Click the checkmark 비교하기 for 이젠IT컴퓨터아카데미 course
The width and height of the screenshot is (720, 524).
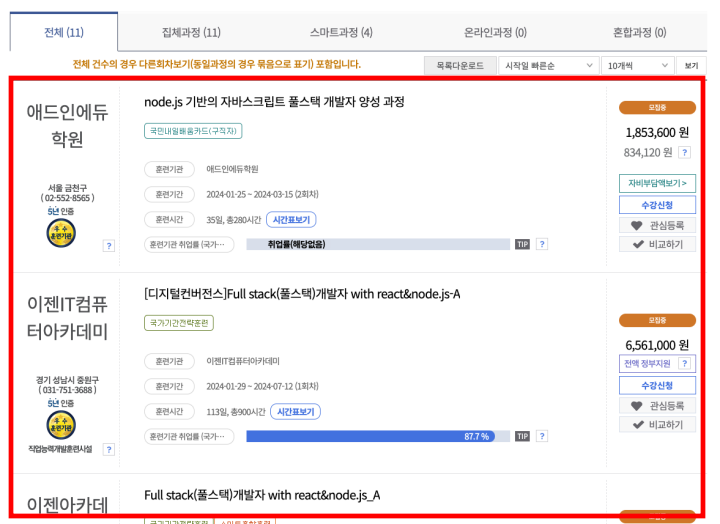(x=657, y=425)
